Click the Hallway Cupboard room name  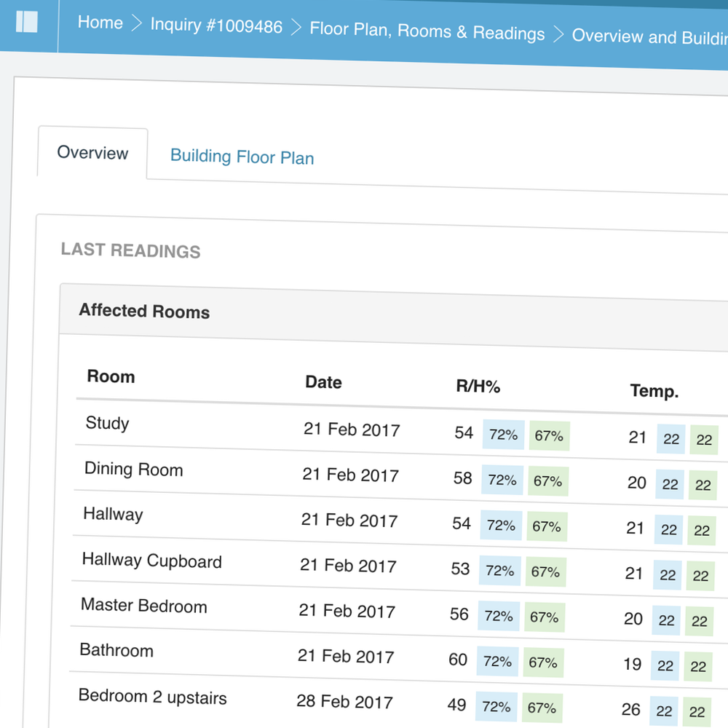point(151,561)
